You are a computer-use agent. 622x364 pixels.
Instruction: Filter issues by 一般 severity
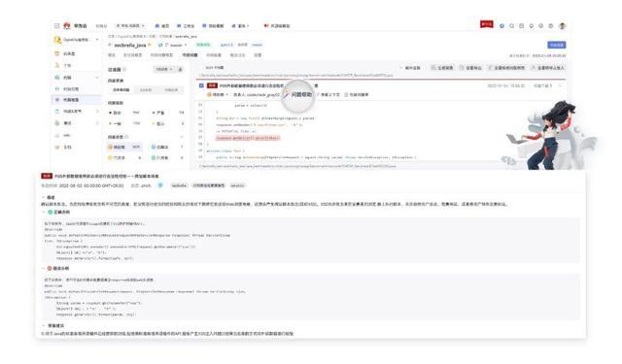123,123
